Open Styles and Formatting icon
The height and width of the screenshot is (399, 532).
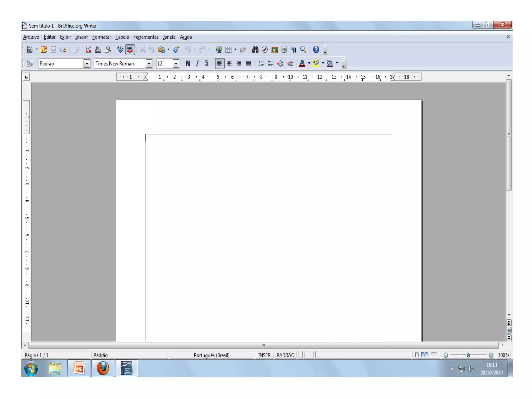tap(30, 63)
